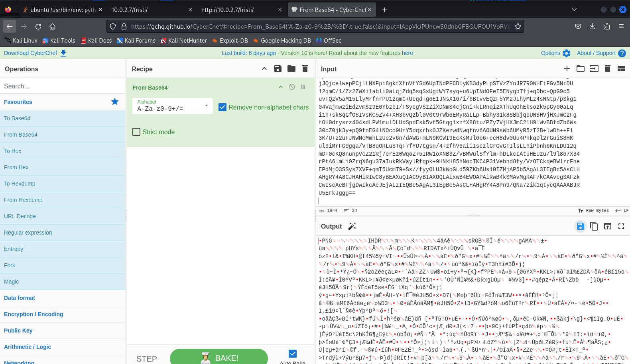Enable Strict mode checkbox
This screenshot has width=630, height=364.
click(x=136, y=132)
